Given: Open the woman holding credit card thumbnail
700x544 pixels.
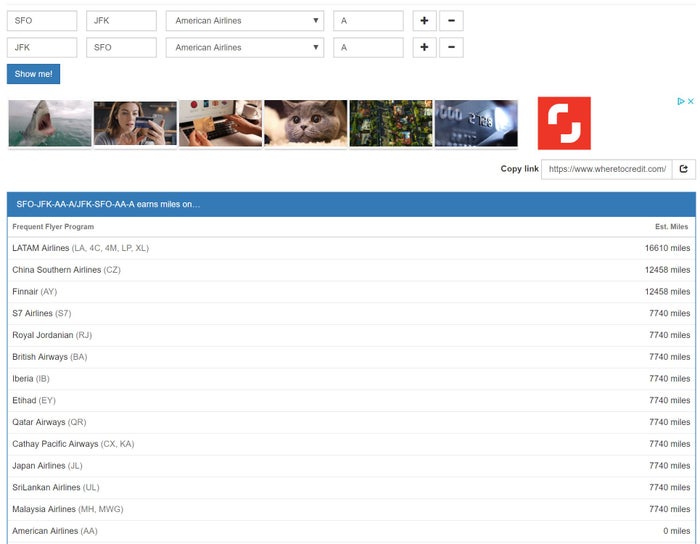Looking at the screenshot, I should tap(135, 123).
